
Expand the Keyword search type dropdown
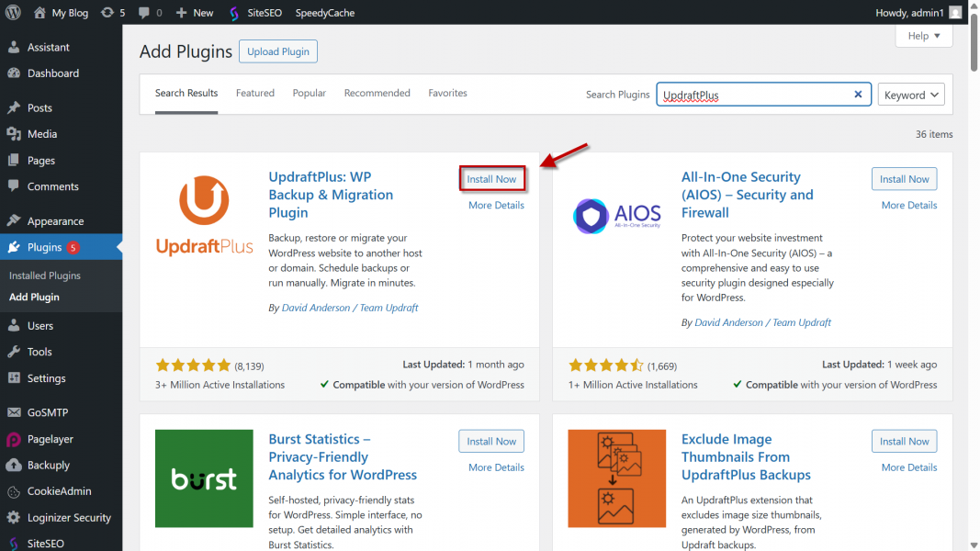[x=911, y=95]
